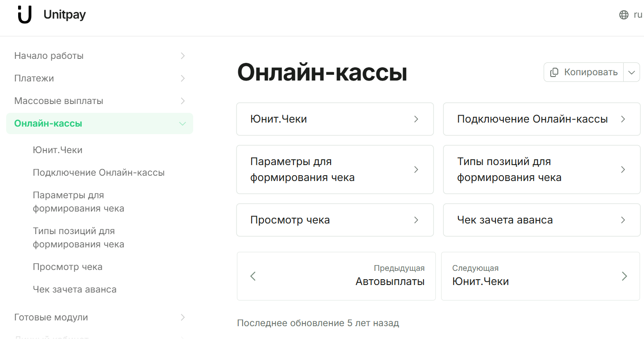Click the arrow icon on Юнит.Чеки card
644x339 pixels.
coord(416,119)
